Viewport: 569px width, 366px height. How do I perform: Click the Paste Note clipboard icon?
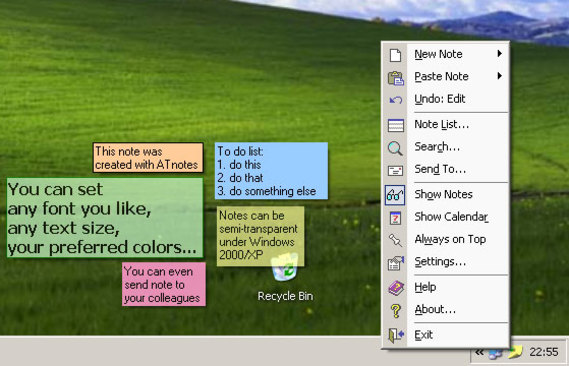(x=396, y=78)
